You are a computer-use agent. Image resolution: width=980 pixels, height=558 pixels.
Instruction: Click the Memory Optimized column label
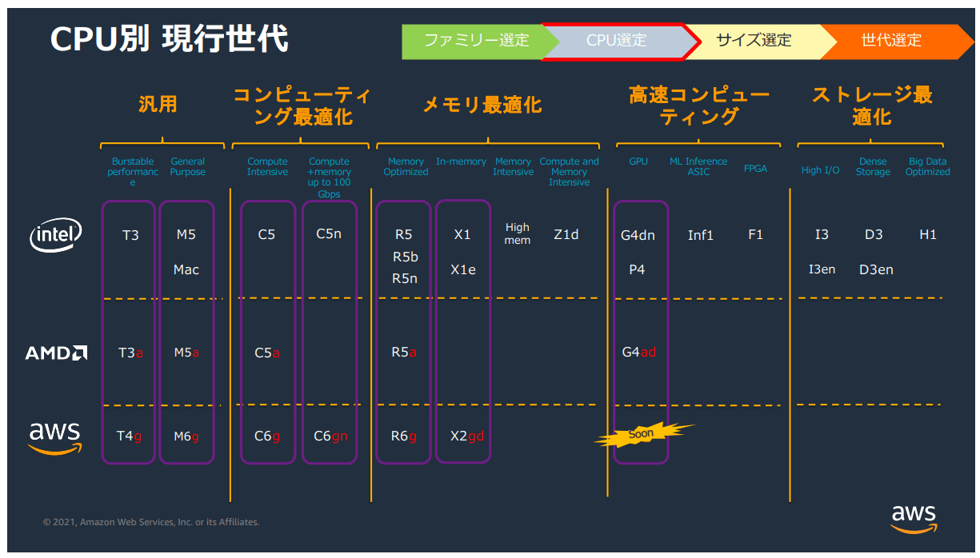click(x=406, y=166)
